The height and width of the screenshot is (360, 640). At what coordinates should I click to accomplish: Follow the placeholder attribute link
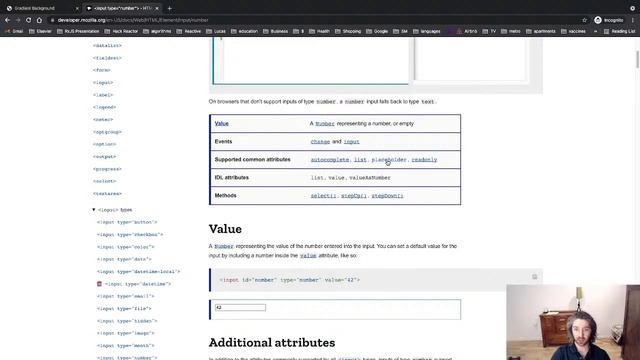click(389, 160)
